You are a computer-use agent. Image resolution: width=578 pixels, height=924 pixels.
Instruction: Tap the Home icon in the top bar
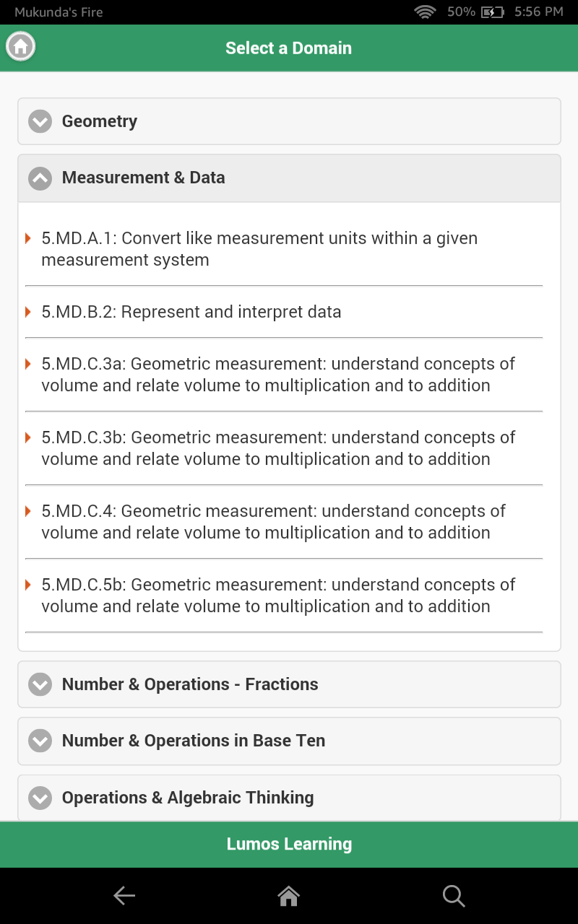pos(20,46)
